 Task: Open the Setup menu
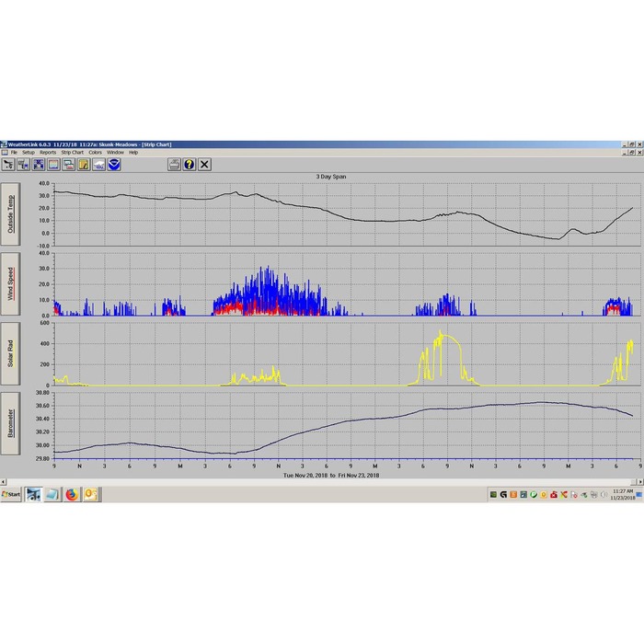29,153
